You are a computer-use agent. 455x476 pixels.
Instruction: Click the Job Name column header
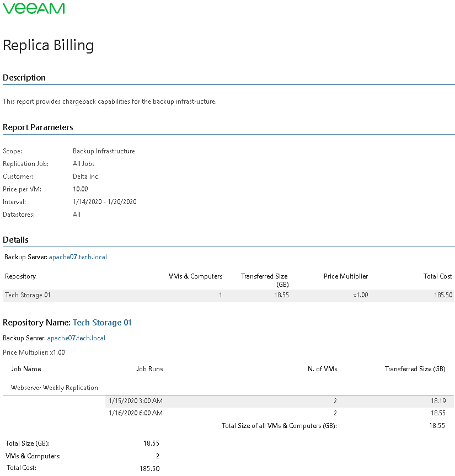(x=26, y=369)
